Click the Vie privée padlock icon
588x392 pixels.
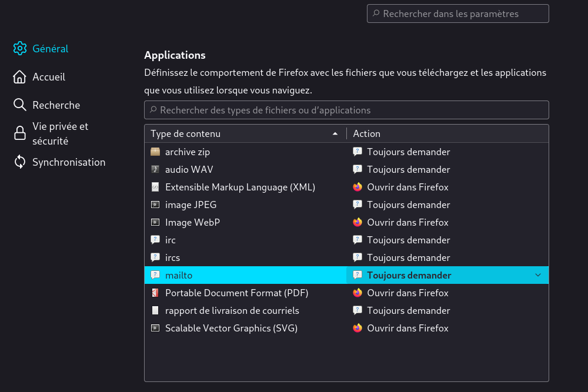pyautogui.click(x=20, y=133)
